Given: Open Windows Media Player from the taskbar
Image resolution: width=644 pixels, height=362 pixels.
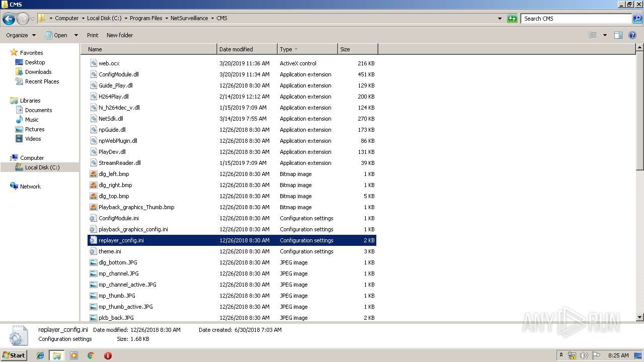Looking at the screenshot, I should 74,355.
